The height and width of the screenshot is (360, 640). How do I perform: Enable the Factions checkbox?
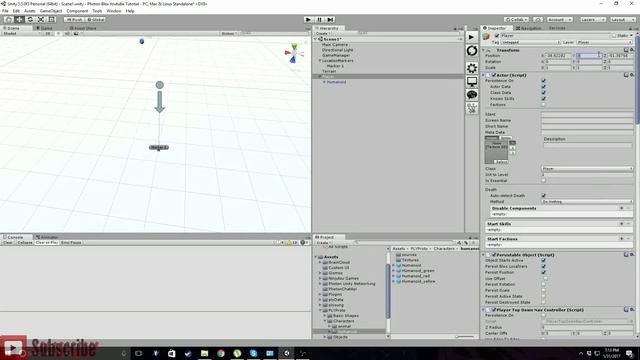tap(543, 104)
